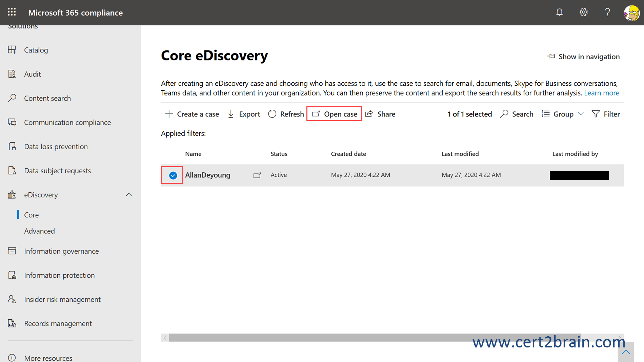Click the Refresh toolbar button
Viewport: 644px width, 362px height.
[286, 114]
